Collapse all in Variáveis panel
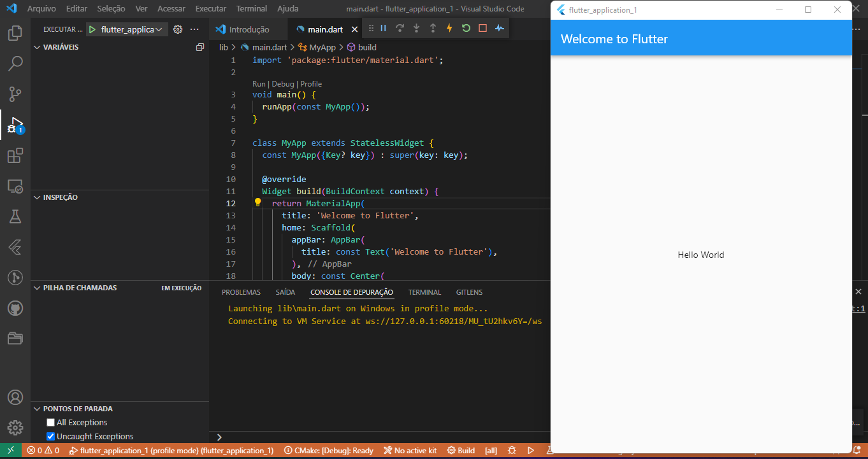This screenshot has height=459, width=868. tap(200, 47)
